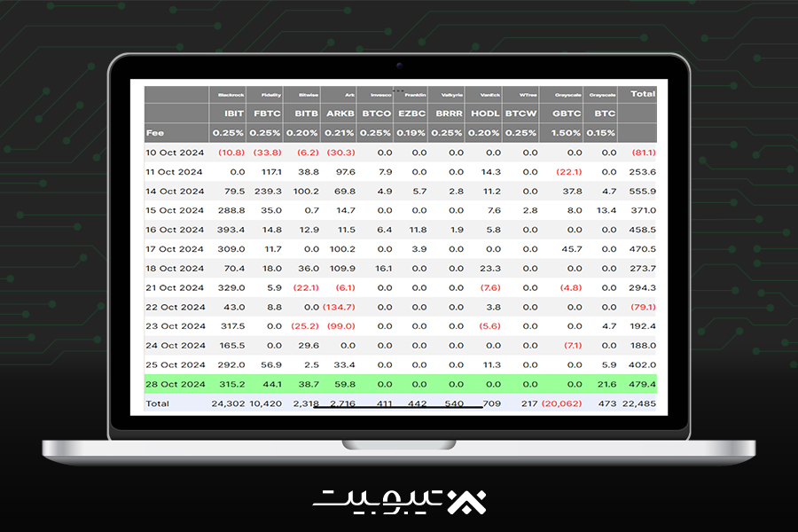Select the 470.5 total value
Viewport: 798px width, 532px height.
[x=642, y=249]
